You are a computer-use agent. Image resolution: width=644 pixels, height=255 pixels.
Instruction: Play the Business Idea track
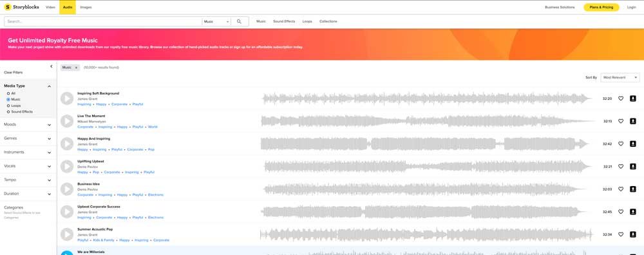click(x=67, y=189)
